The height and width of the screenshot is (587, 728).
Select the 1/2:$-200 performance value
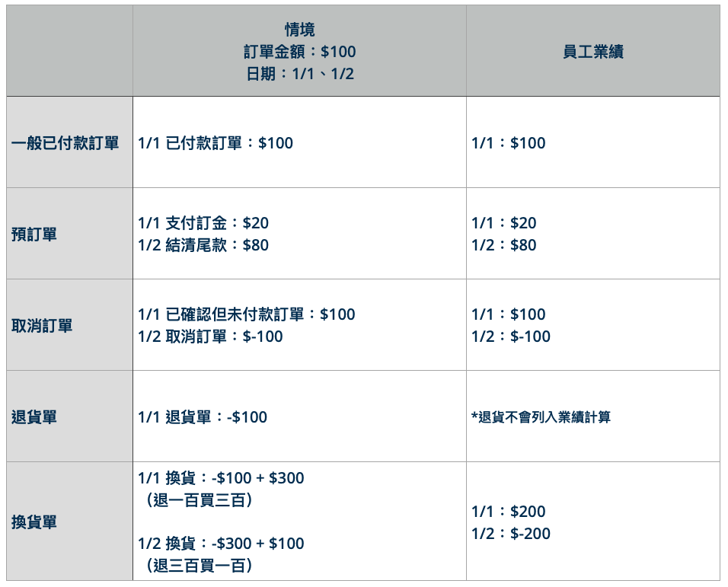pos(511,534)
